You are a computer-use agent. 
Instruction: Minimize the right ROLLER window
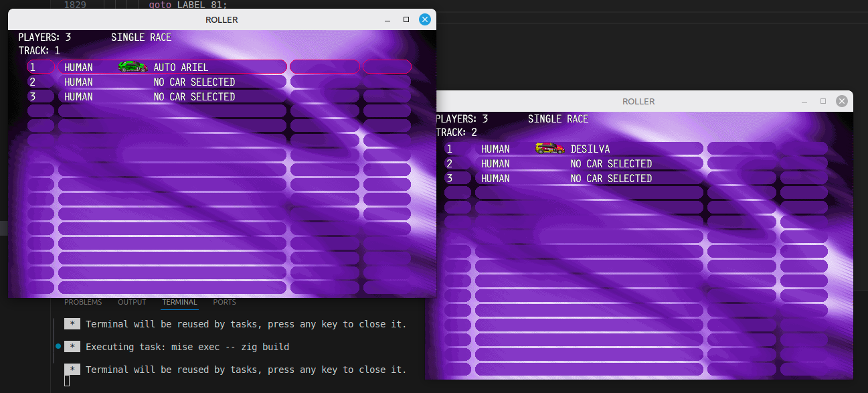(805, 101)
